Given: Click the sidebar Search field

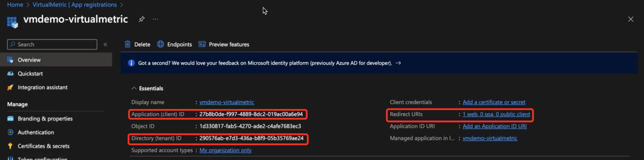Looking at the screenshot, I should 52,44.
